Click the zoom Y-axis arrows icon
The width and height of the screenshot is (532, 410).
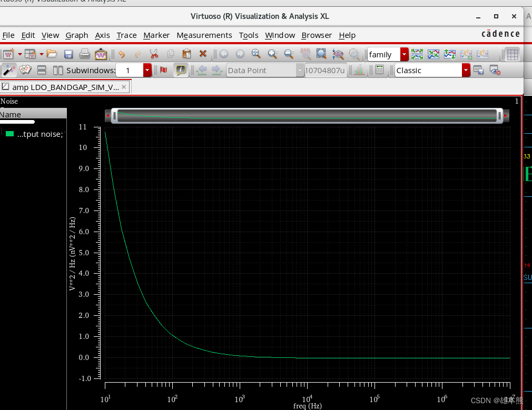point(338,54)
